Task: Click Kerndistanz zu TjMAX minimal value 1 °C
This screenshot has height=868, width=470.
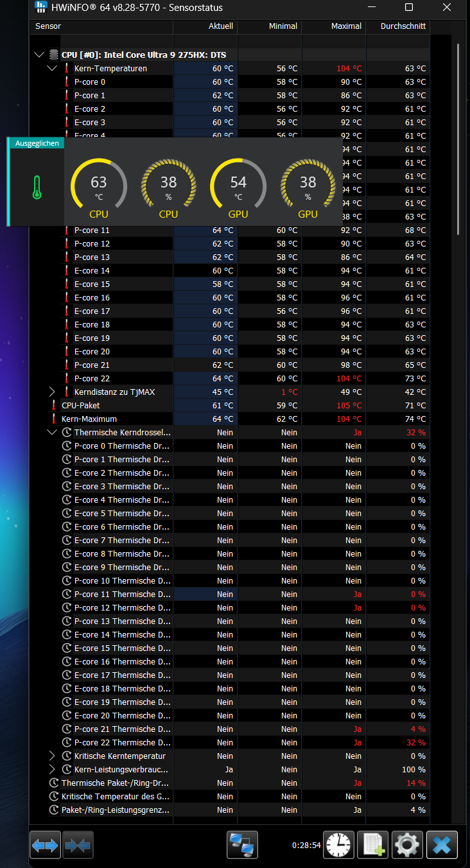Action: click(288, 392)
